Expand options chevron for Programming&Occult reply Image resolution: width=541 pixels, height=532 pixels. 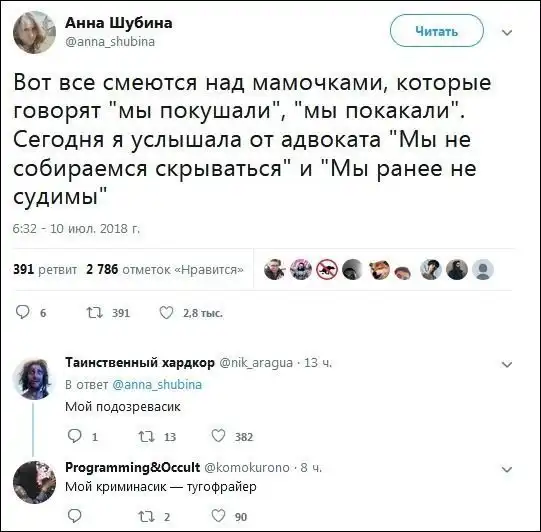click(507, 469)
